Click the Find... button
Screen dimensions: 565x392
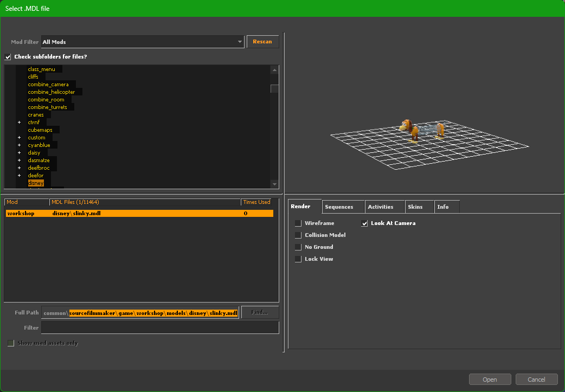260,312
